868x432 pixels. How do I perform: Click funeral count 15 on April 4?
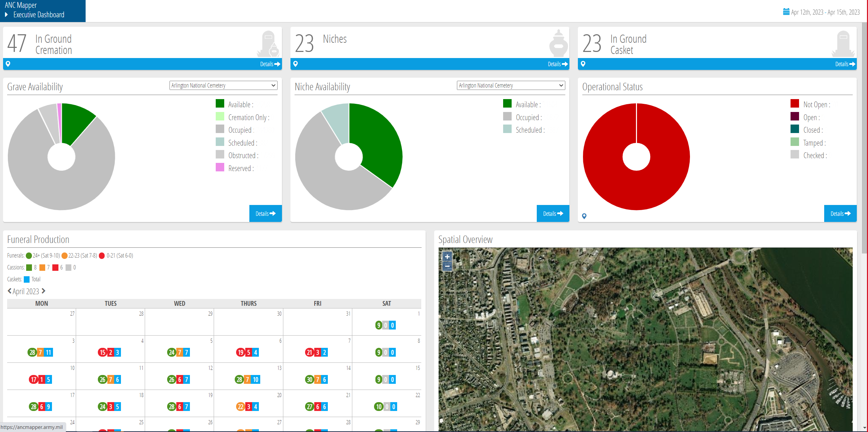[103, 352]
